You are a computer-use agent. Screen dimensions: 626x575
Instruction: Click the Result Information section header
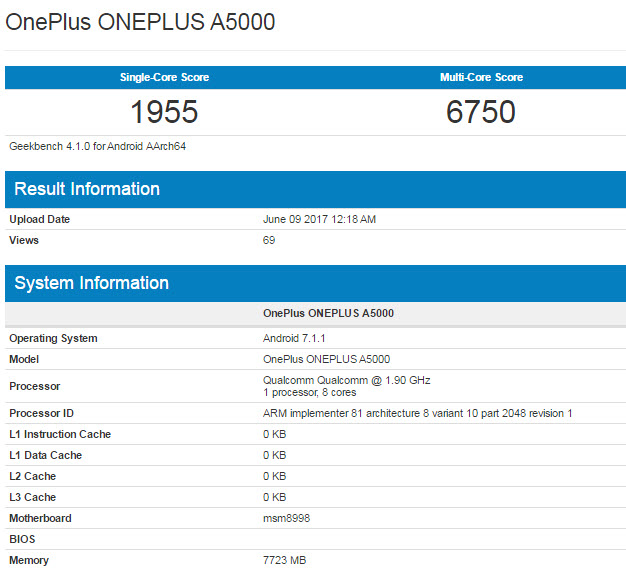(x=87, y=189)
